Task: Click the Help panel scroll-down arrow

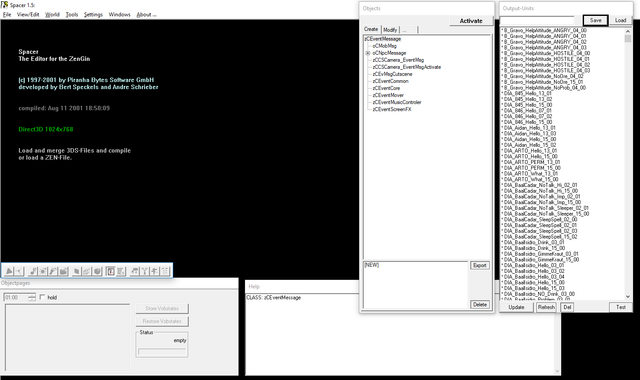Action: (x=557, y=371)
